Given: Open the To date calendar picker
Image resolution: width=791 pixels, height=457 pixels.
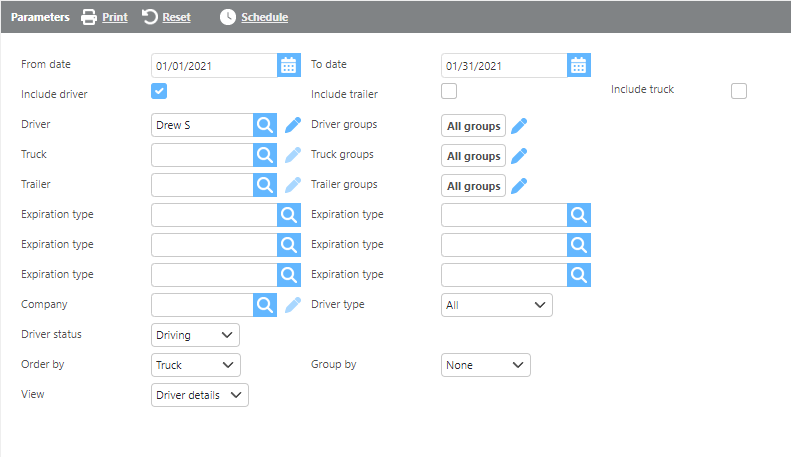Looking at the screenshot, I should (579, 66).
